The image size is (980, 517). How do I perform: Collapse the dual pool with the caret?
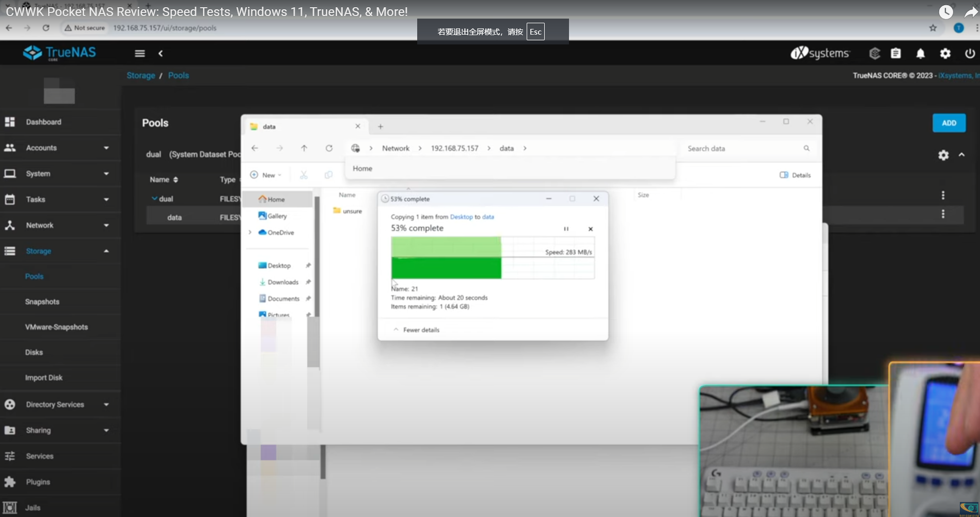[x=961, y=155]
